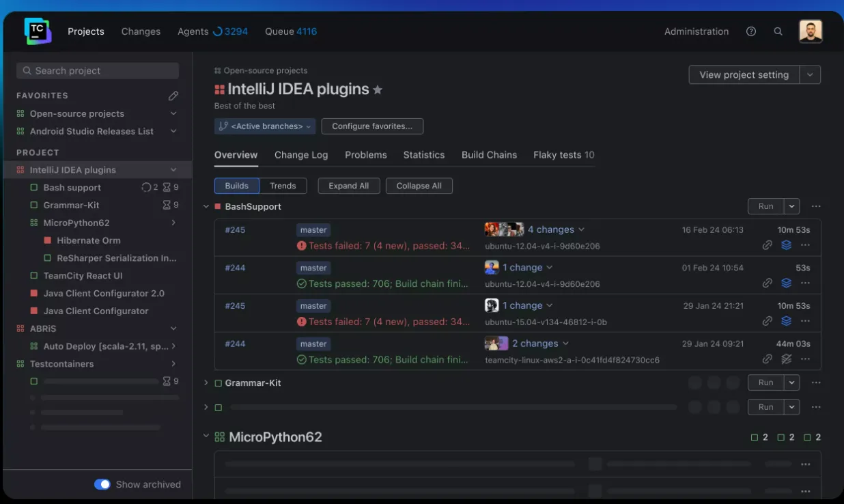Switch to Flaky tests tab

point(564,155)
